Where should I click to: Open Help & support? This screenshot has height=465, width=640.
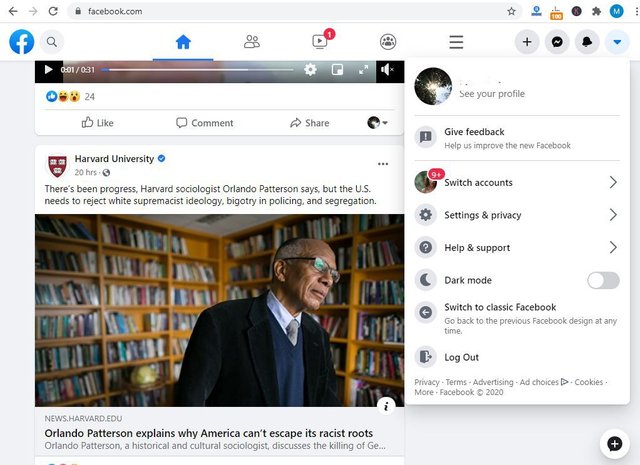[x=517, y=247]
